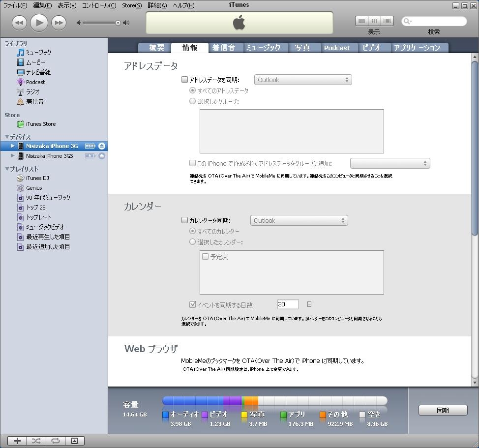Click the next track fast-forward button
479x448 pixels.
pos(59,23)
